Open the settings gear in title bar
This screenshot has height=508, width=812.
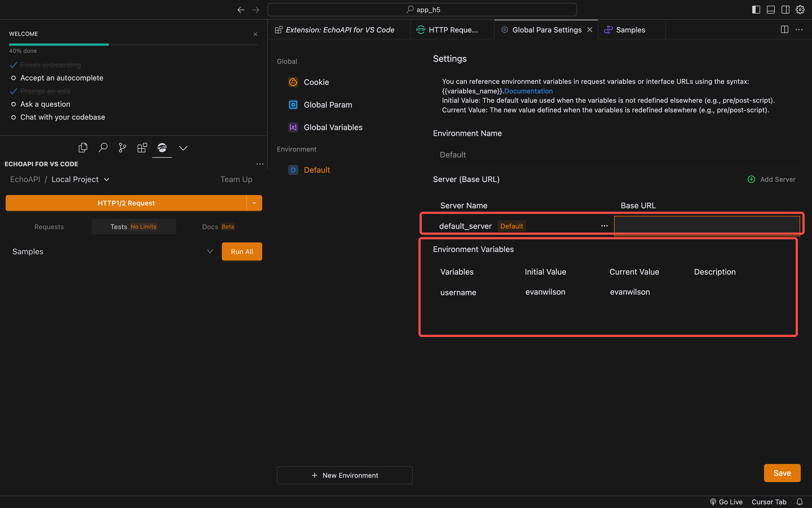point(800,10)
